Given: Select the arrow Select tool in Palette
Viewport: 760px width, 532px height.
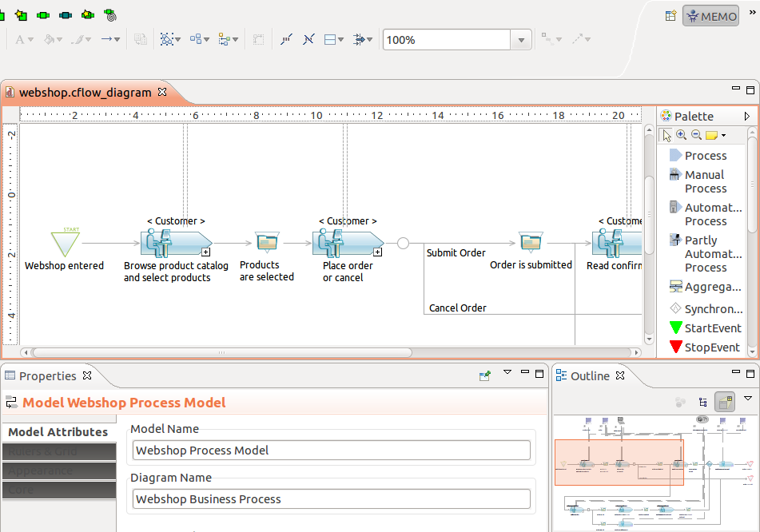Looking at the screenshot, I should click(x=667, y=135).
